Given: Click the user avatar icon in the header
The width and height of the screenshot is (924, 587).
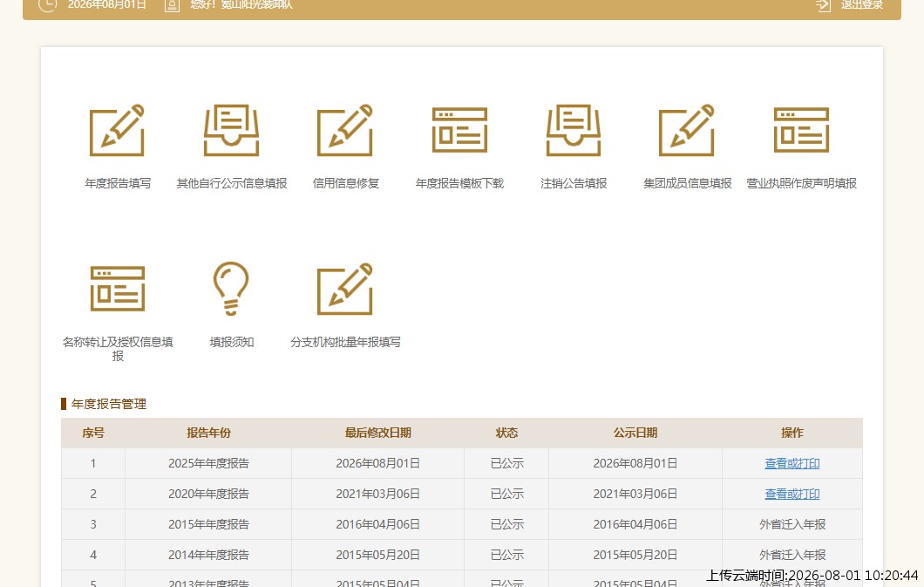Looking at the screenshot, I should pyautogui.click(x=172, y=5).
